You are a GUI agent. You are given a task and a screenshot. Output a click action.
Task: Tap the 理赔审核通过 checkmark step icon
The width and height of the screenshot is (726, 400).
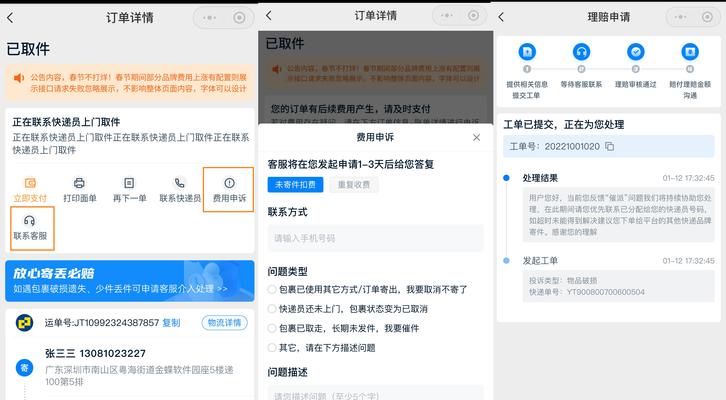636,52
